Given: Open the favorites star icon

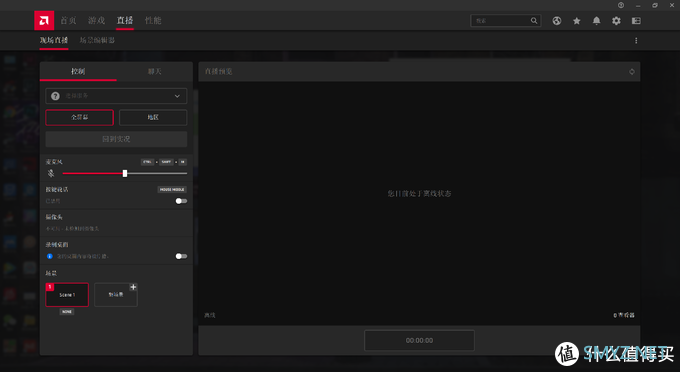Looking at the screenshot, I should 576,21.
